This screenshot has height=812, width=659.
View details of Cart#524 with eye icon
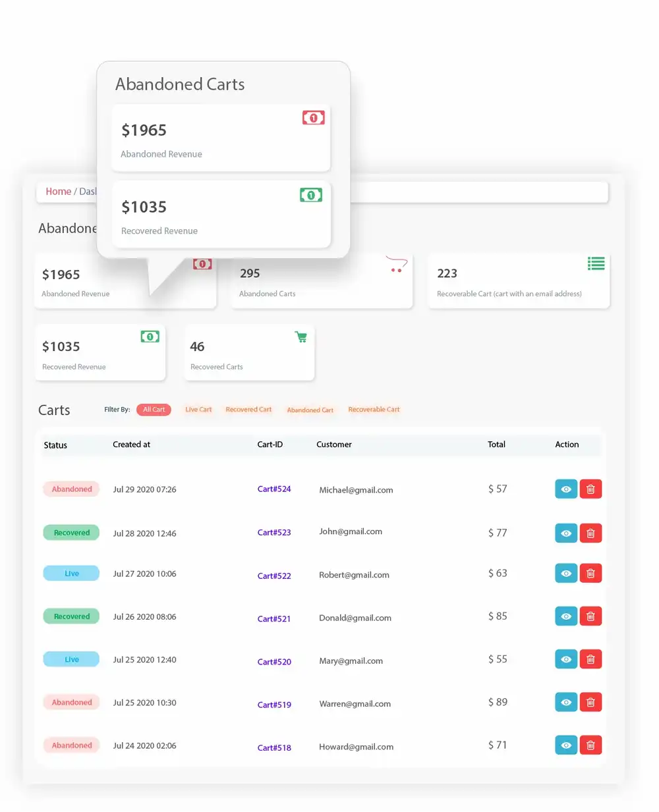(x=566, y=489)
